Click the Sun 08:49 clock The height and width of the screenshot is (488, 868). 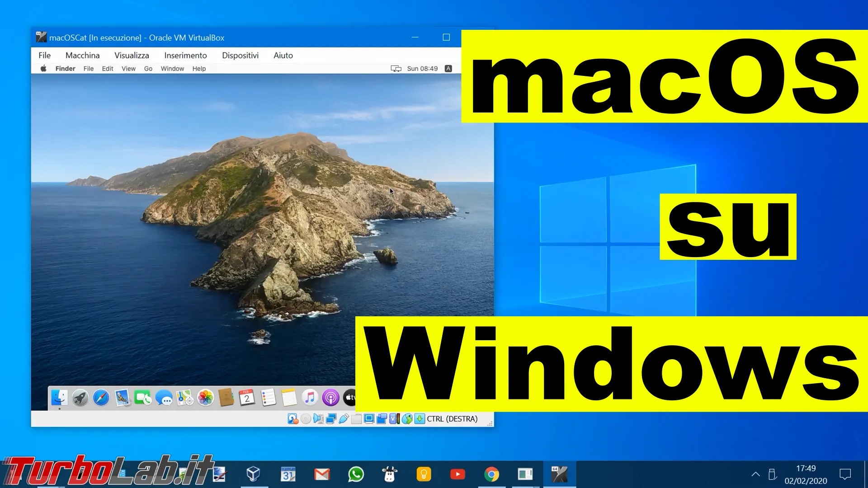[x=422, y=69]
